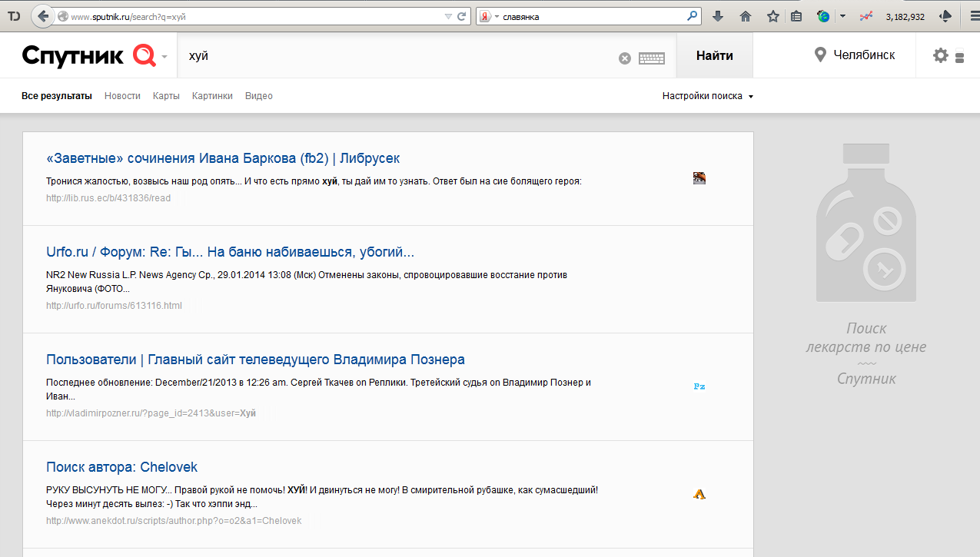Click URL anekdot.ru author.php link
This screenshot has width=980, height=557.
[174, 521]
